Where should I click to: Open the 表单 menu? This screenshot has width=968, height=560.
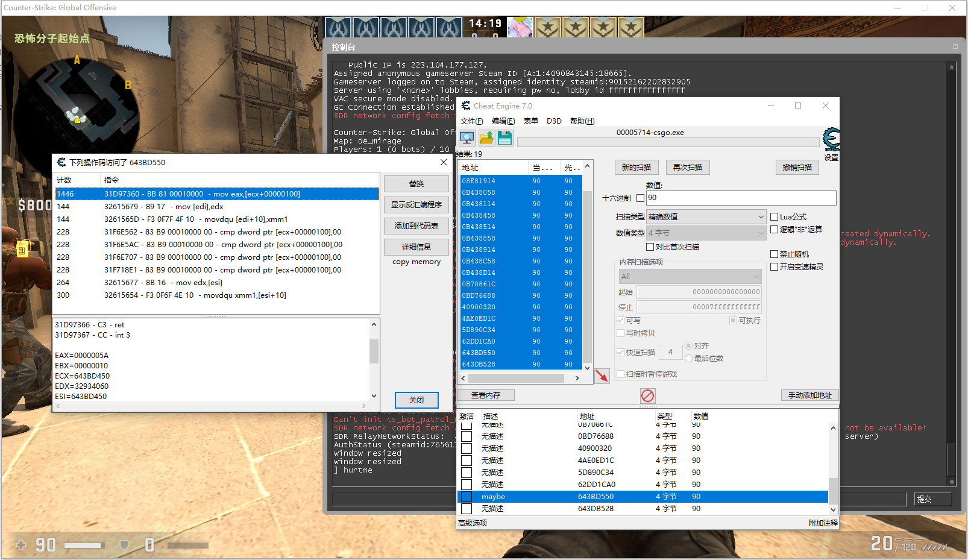(531, 121)
